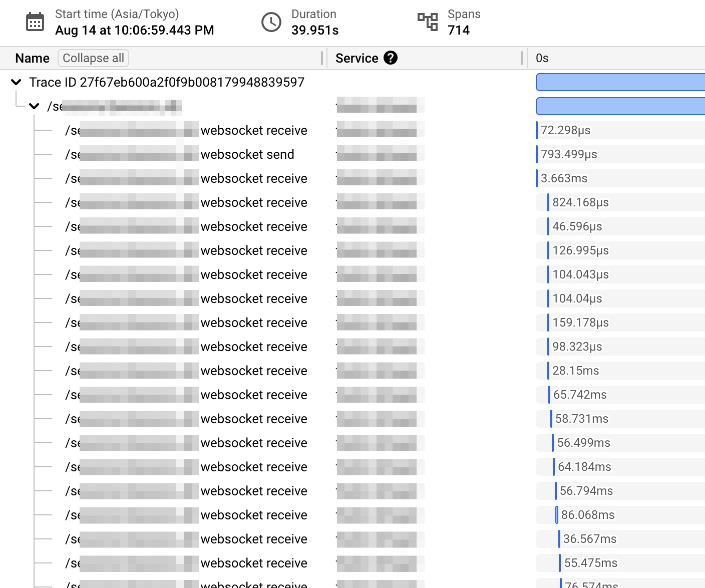Select the websocket send span bar
The image size is (705, 588).
click(x=537, y=154)
